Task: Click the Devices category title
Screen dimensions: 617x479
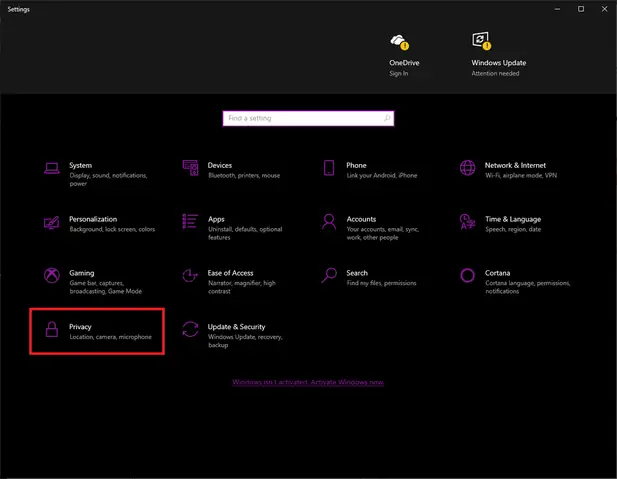Action: pyautogui.click(x=220, y=165)
